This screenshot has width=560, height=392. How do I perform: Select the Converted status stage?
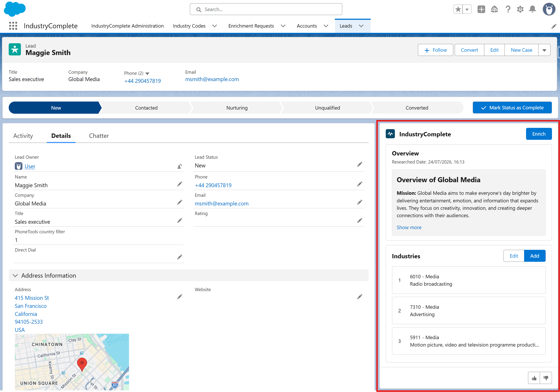417,108
